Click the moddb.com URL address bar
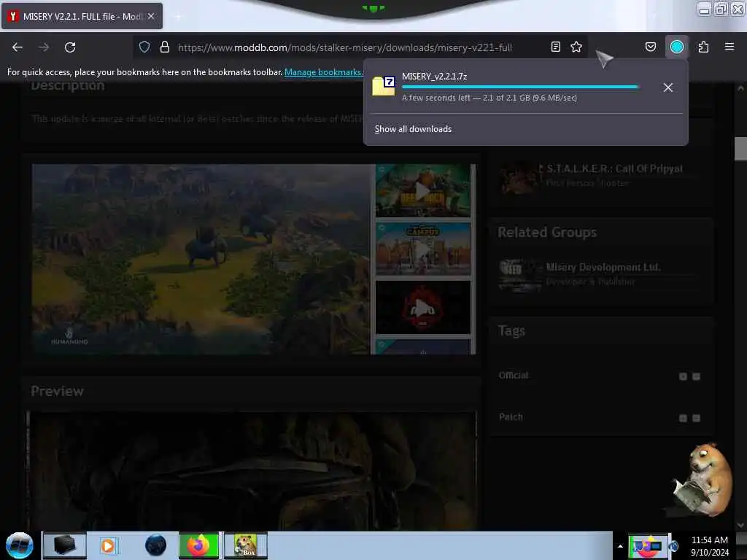 pyautogui.click(x=345, y=47)
